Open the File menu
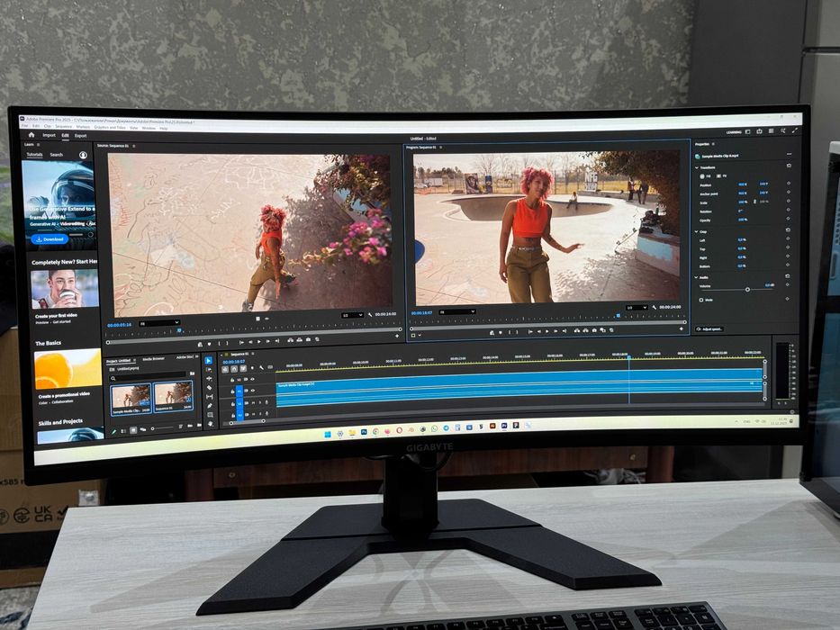The image size is (840, 630). click(x=24, y=126)
